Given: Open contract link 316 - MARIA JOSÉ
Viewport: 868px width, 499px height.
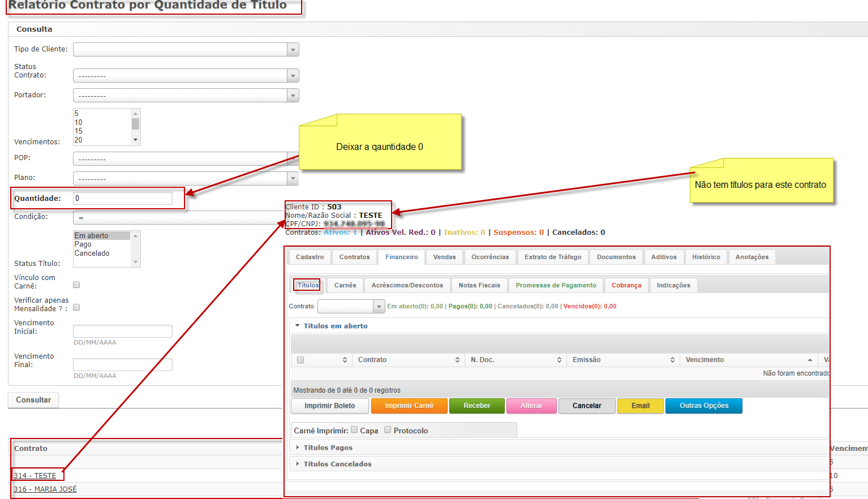Looking at the screenshot, I should (45, 489).
